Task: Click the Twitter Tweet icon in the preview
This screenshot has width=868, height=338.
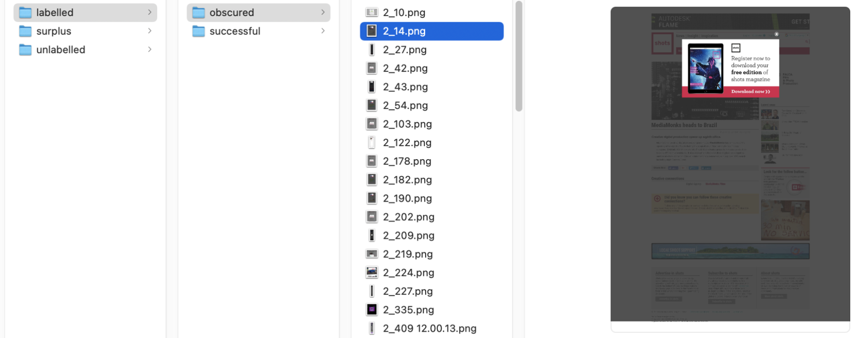Action: pyautogui.click(x=693, y=168)
